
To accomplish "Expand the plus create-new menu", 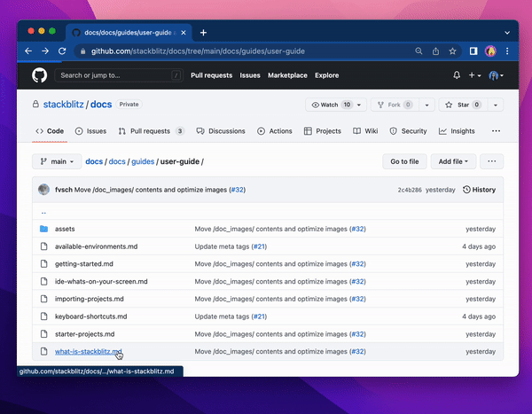I will pyautogui.click(x=476, y=75).
